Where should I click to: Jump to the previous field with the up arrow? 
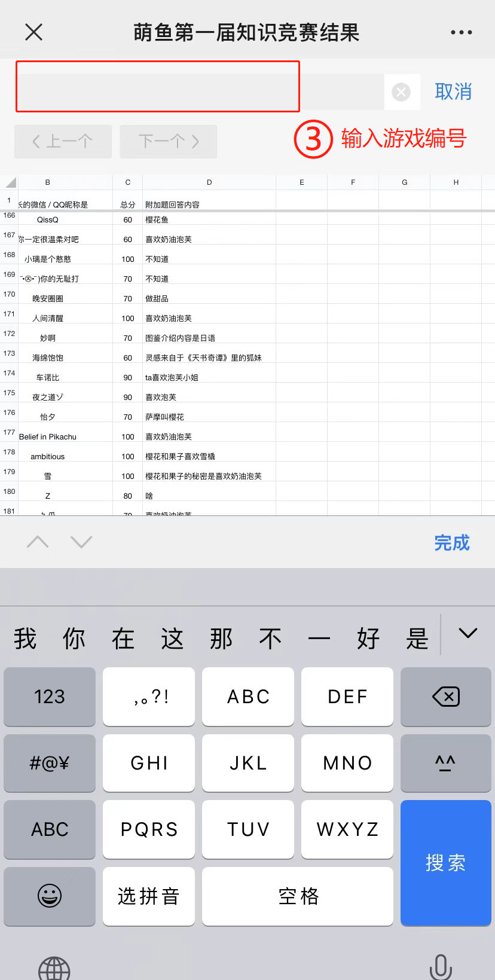pyautogui.click(x=38, y=542)
